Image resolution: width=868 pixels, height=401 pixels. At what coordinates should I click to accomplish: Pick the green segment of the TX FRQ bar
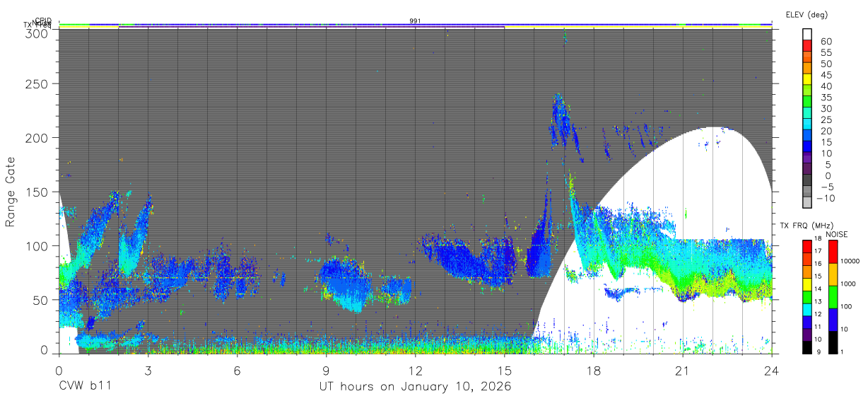coord(807,296)
